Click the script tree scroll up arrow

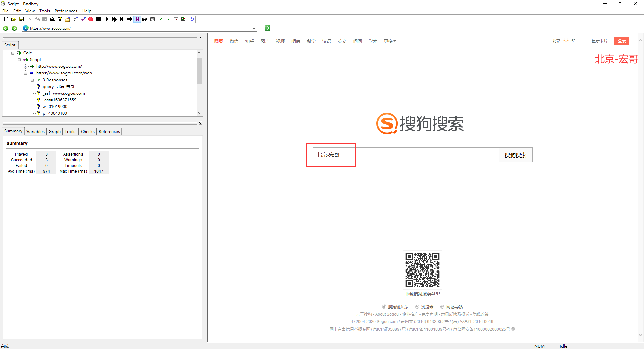click(x=199, y=53)
